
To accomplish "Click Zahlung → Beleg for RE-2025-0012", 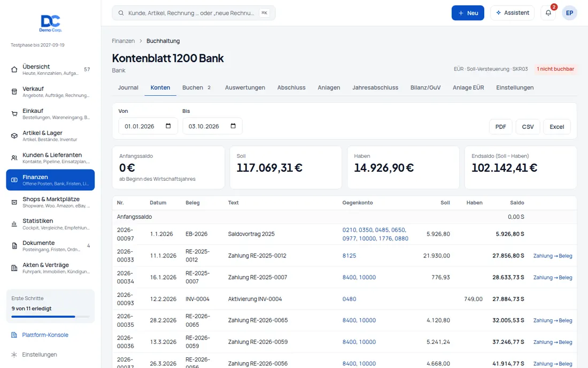I will 553,256.
